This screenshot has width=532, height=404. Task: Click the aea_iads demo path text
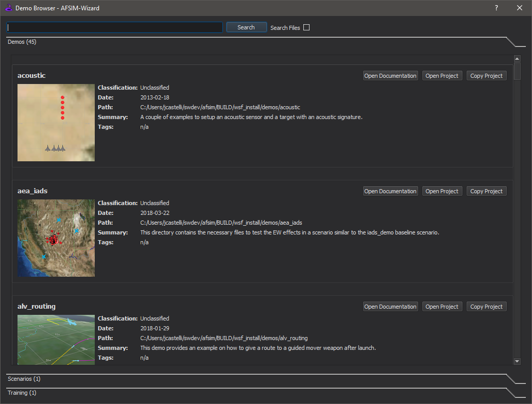pos(221,223)
